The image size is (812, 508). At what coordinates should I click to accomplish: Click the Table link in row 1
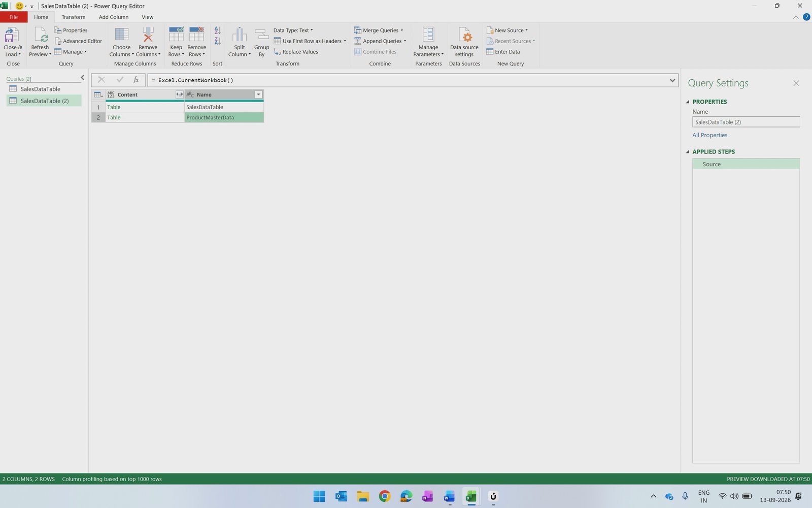click(114, 107)
